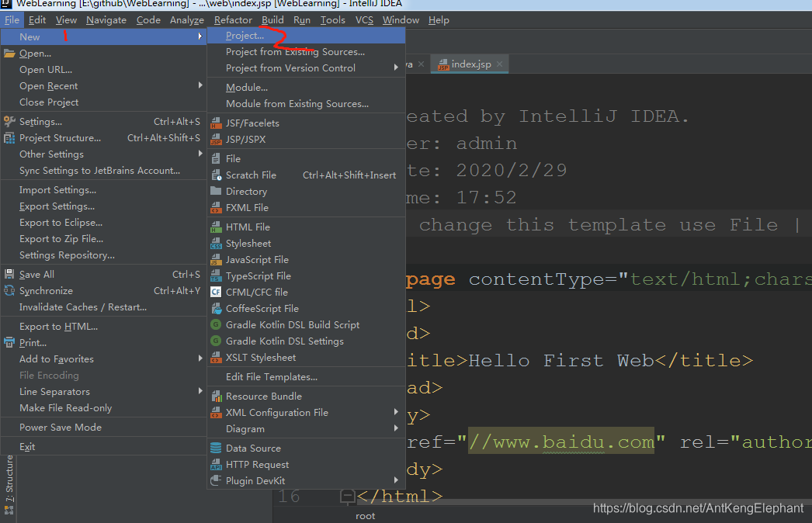812x523 pixels.
Task: Open the Build menu
Action: click(x=272, y=19)
